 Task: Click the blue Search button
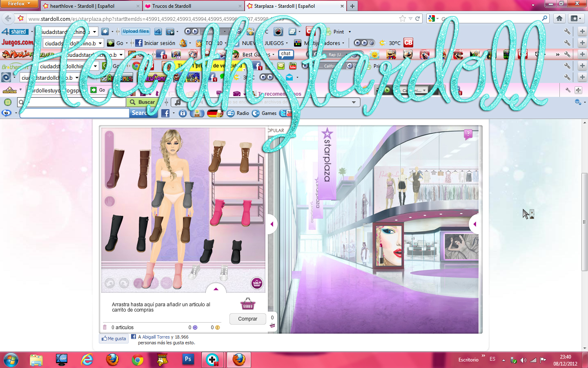[144, 113]
